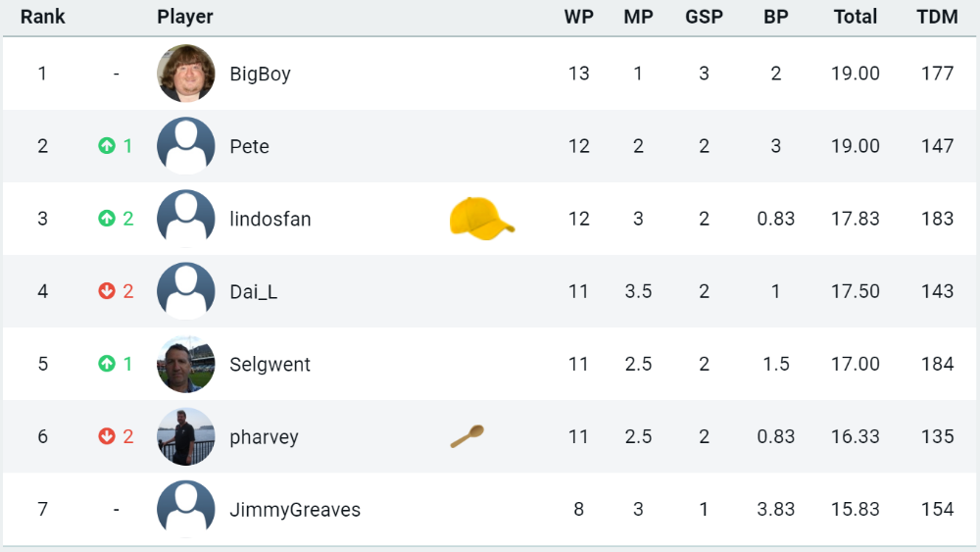Sort by the Total column header
This screenshot has height=552, width=980.
855,17
